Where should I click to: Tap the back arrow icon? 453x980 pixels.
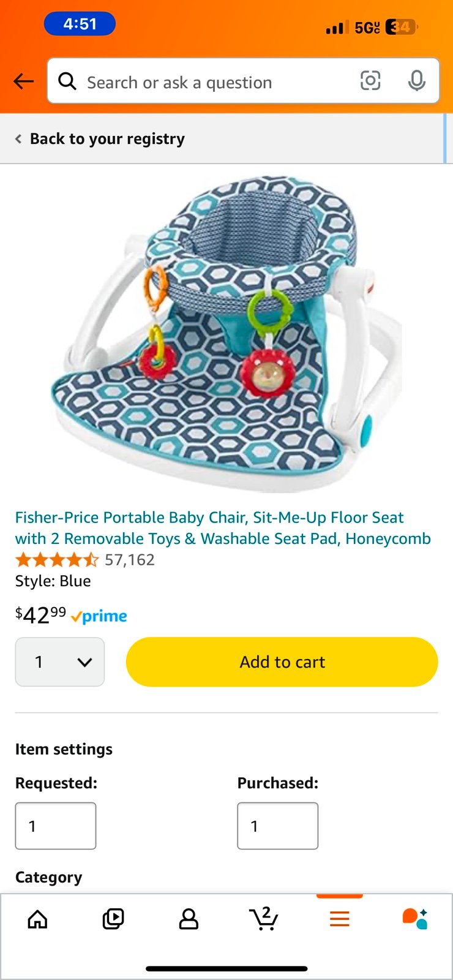[x=23, y=81]
